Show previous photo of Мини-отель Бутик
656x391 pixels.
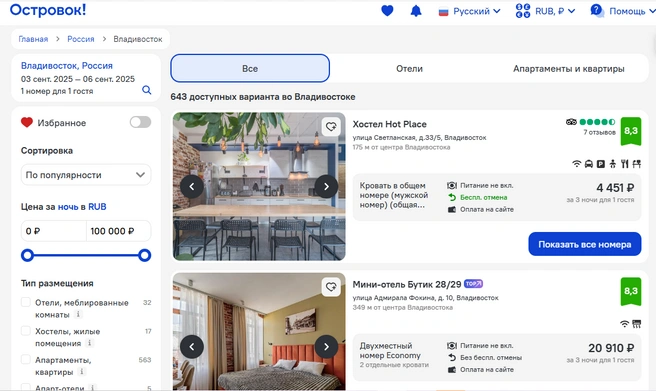tap(192, 347)
